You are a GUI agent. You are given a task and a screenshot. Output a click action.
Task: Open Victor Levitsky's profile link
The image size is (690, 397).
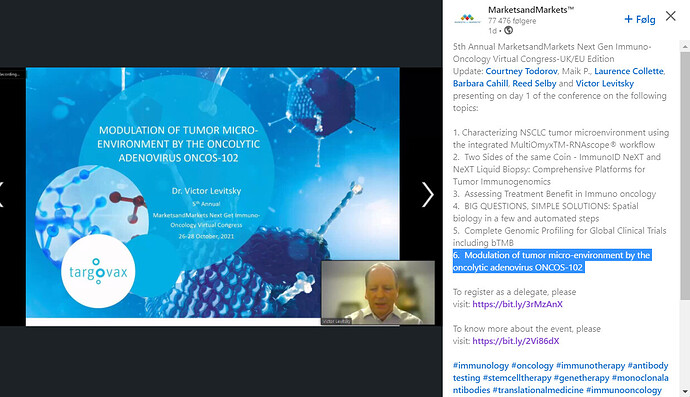605,84
